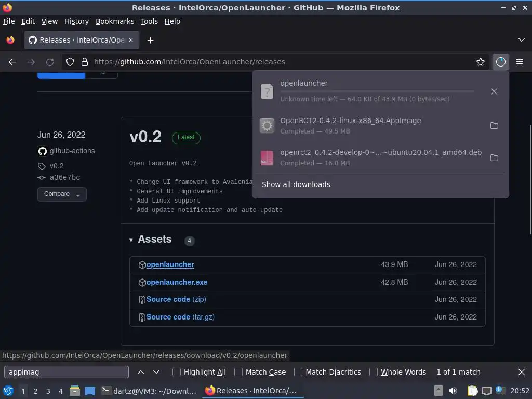Enable Match Case checkbox
The height and width of the screenshot is (399, 532).
(x=238, y=372)
